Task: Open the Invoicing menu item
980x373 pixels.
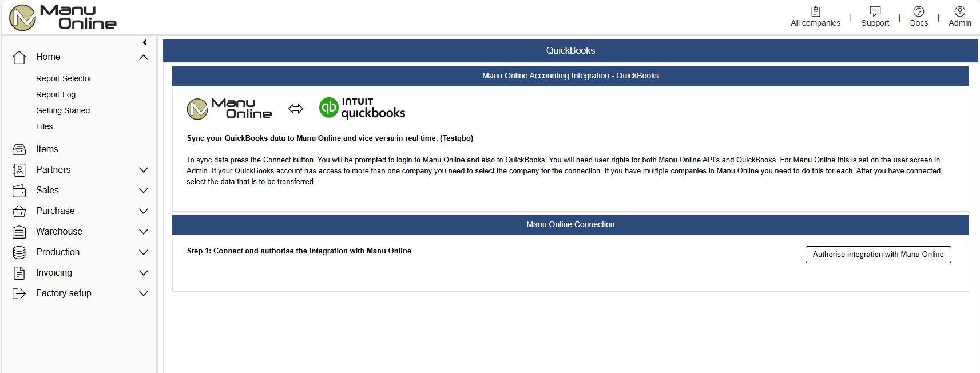Action: (x=54, y=273)
